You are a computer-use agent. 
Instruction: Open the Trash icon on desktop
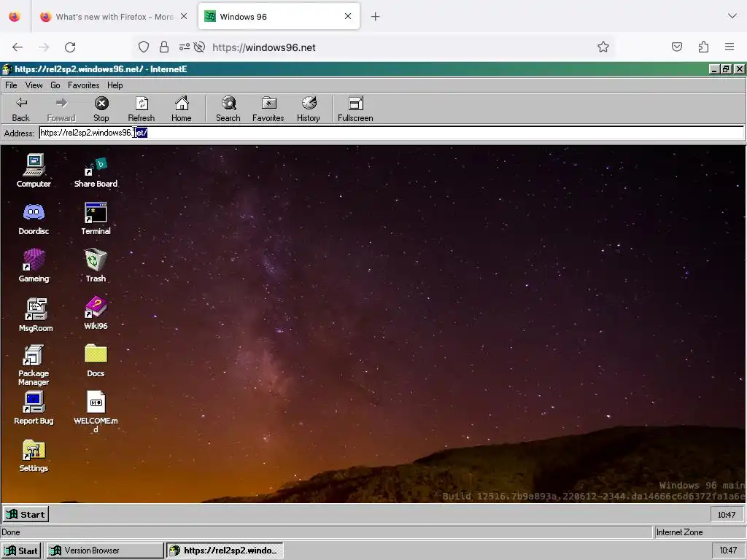tap(96, 265)
